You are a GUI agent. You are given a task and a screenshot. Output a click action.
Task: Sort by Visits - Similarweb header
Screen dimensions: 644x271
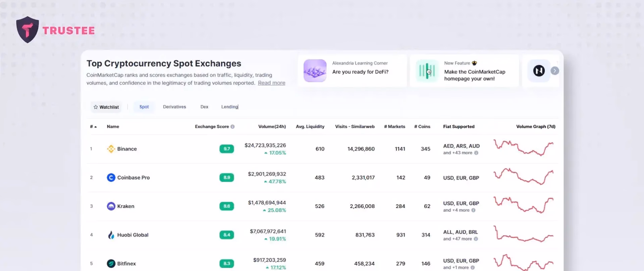point(355,127)
